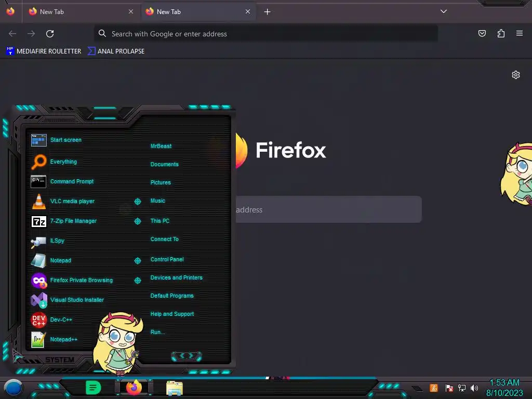This screenshot has width=532, height=399.
Task: Launch the ILSpy icon
Action: pyautogui.click(x=38, y=241)
